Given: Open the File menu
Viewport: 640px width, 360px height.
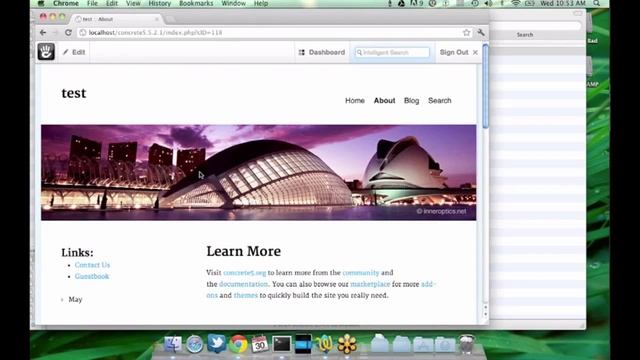Looking at the screenshot, I should click(92, 3).
